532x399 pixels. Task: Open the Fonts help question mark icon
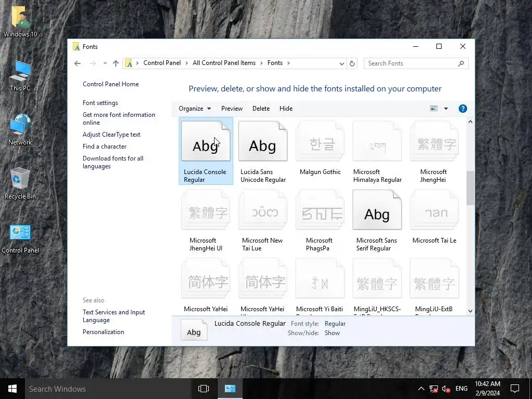coord(462,109)
